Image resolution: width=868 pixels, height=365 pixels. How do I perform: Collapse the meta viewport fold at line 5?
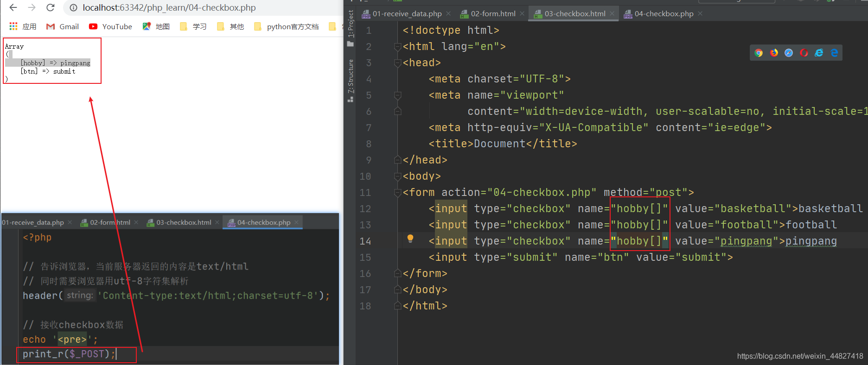[x=397, y=95]
